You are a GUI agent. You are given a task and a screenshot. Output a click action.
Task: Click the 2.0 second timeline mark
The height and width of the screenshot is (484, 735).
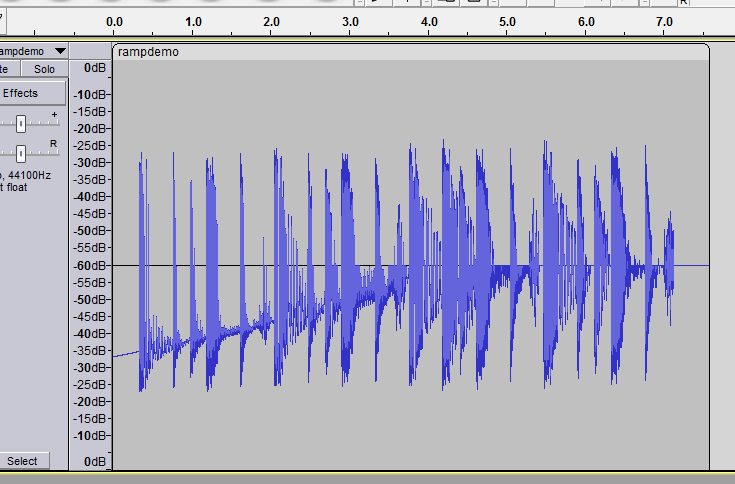click(x=271, y=21)
